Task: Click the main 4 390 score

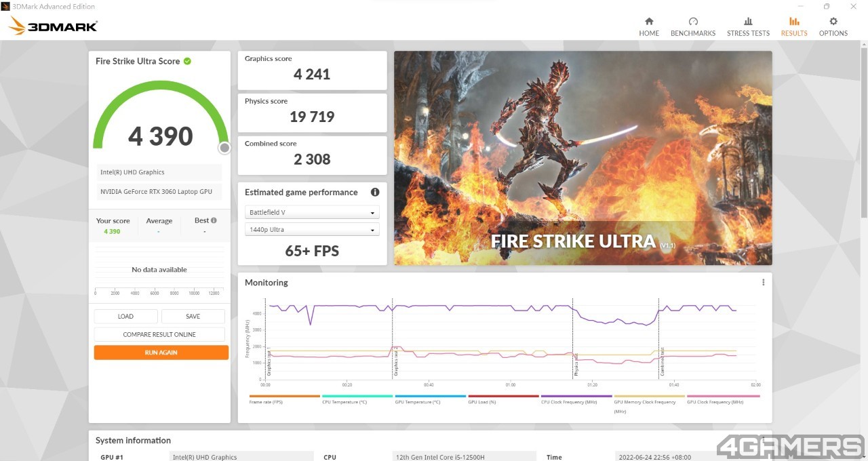Action: 161,136
